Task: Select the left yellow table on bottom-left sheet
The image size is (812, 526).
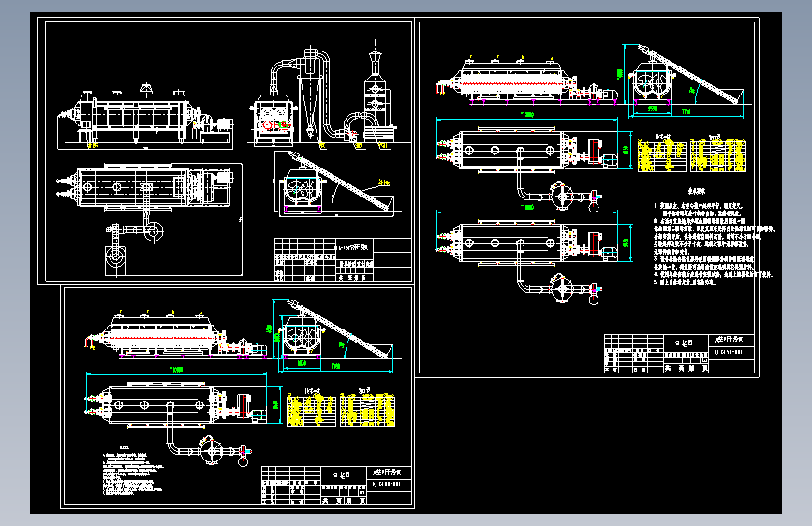Action: pos(311,410)
